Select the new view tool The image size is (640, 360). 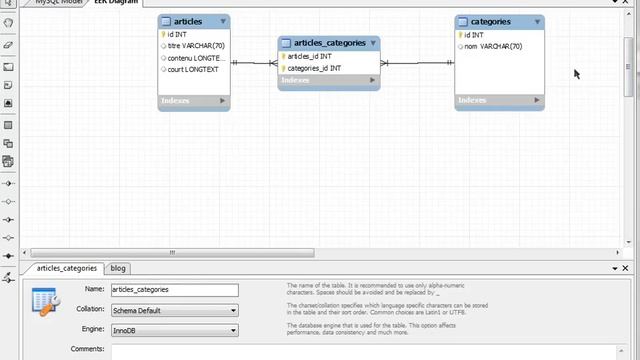8,143
